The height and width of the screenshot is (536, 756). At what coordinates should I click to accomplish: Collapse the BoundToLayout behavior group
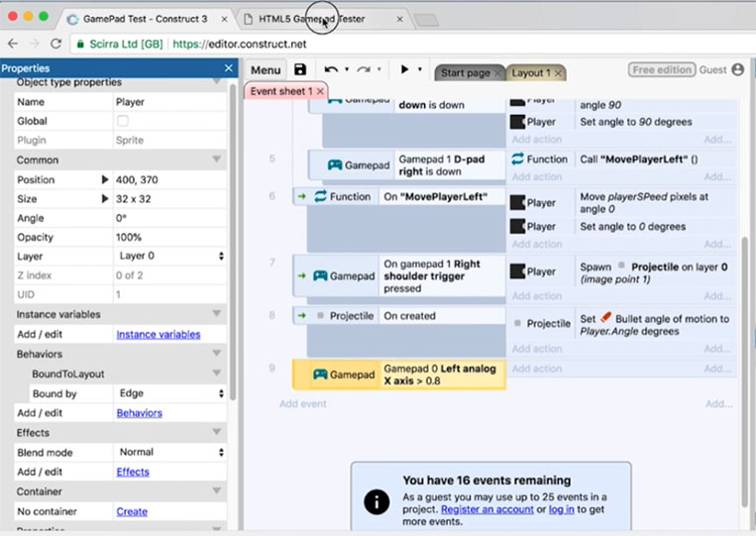point(217,374)
